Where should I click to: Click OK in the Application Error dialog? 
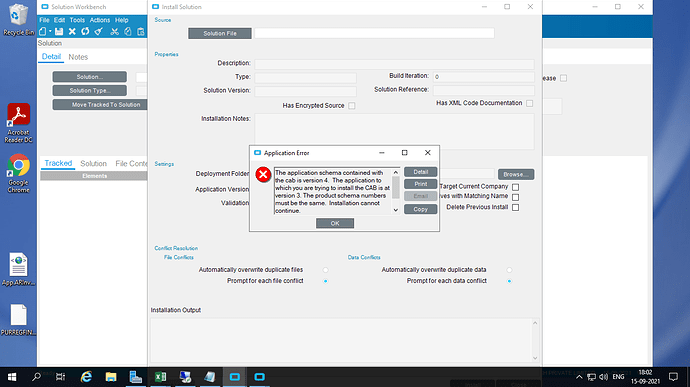tap(335, 223)
